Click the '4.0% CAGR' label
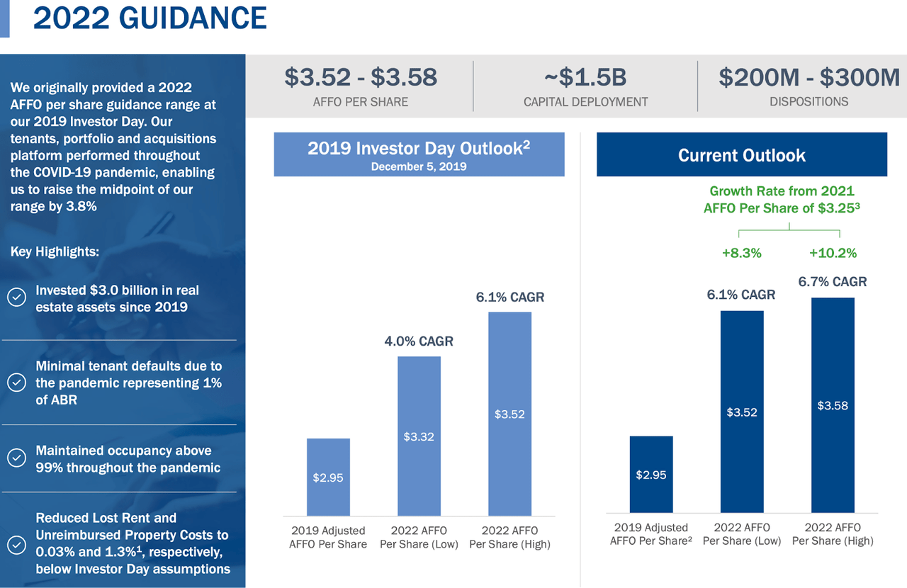This screenshot has height=588, width=907. click(419, 341)
